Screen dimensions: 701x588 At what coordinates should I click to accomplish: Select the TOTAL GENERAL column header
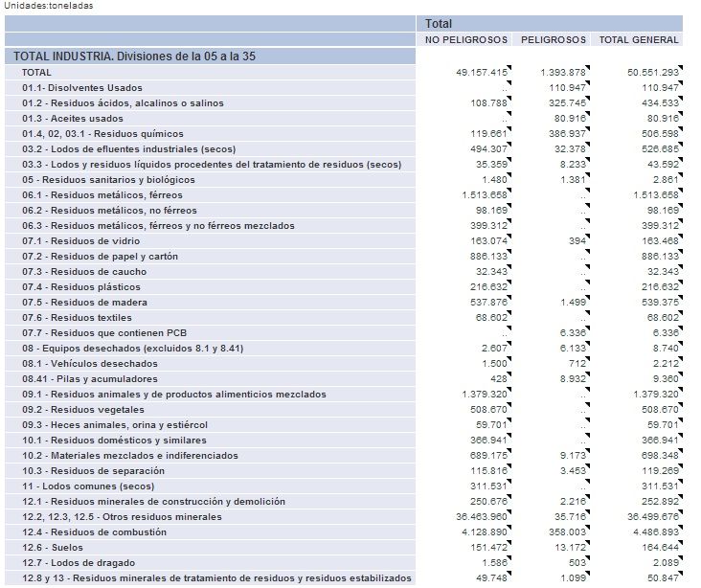638,40
